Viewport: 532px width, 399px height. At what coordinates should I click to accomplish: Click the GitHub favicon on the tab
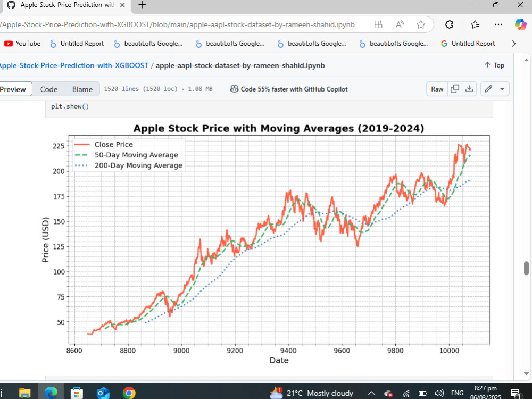point(11,5)
